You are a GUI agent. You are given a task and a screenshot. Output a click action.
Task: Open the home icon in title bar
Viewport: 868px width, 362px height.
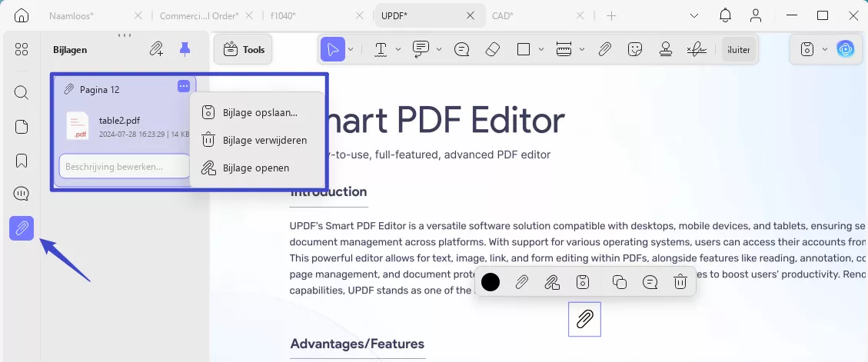[21, 15]
